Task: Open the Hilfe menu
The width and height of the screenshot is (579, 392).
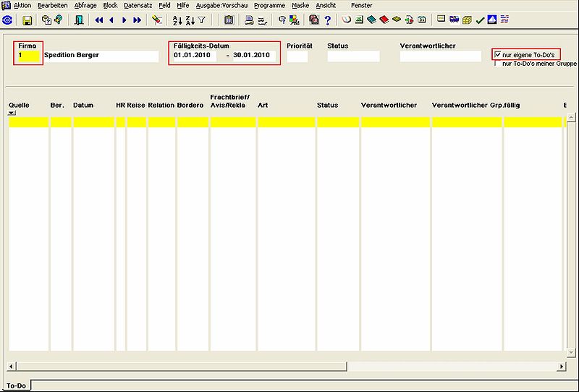Action: point(183,6)
